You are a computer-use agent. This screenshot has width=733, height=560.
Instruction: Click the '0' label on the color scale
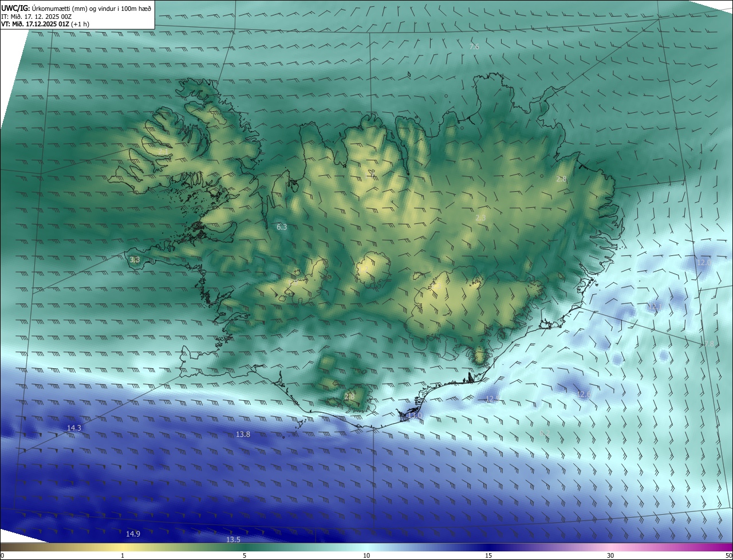[x=2, y=555]
